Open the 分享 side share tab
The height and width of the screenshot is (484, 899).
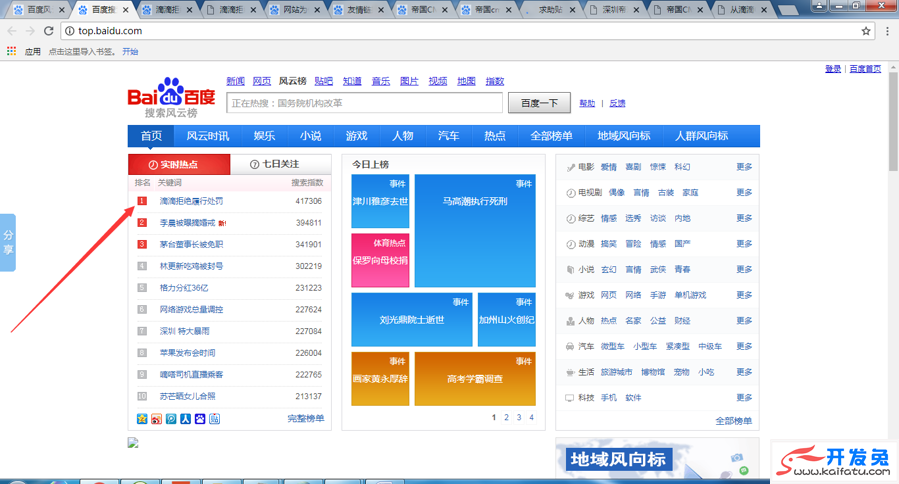7,243
